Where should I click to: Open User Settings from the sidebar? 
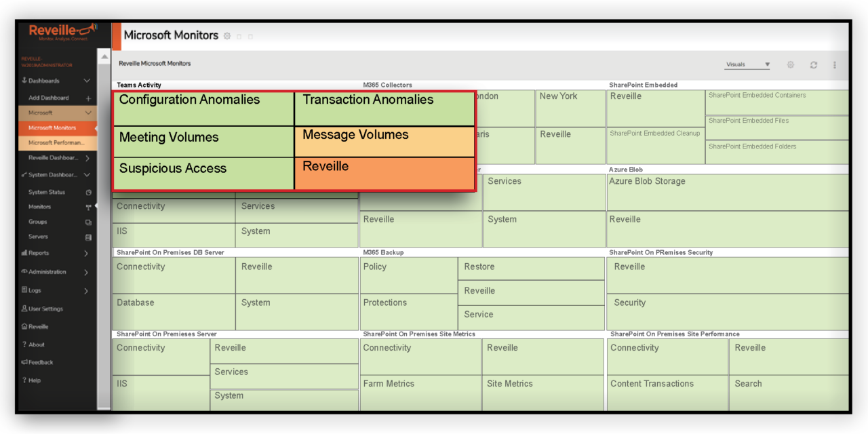(x=45, y=309)
